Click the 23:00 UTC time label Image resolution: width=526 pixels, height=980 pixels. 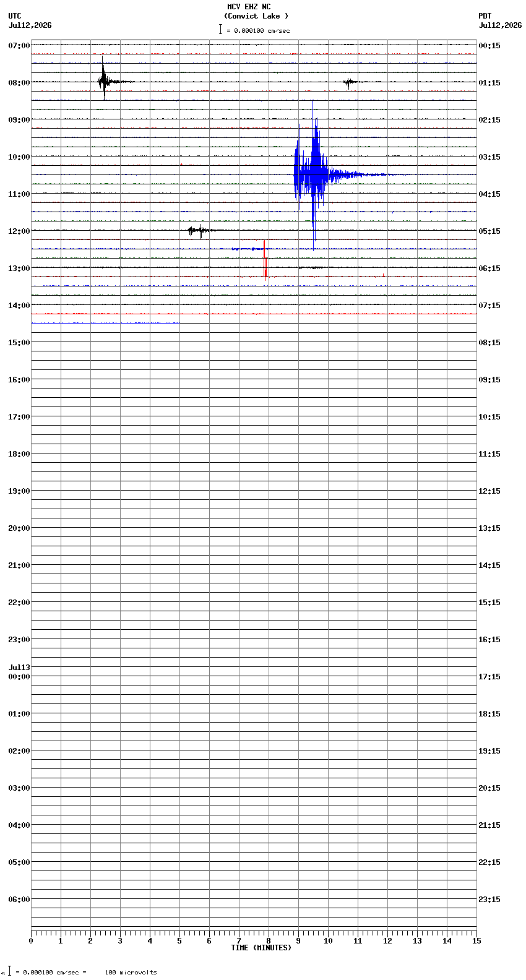[19, 640]
